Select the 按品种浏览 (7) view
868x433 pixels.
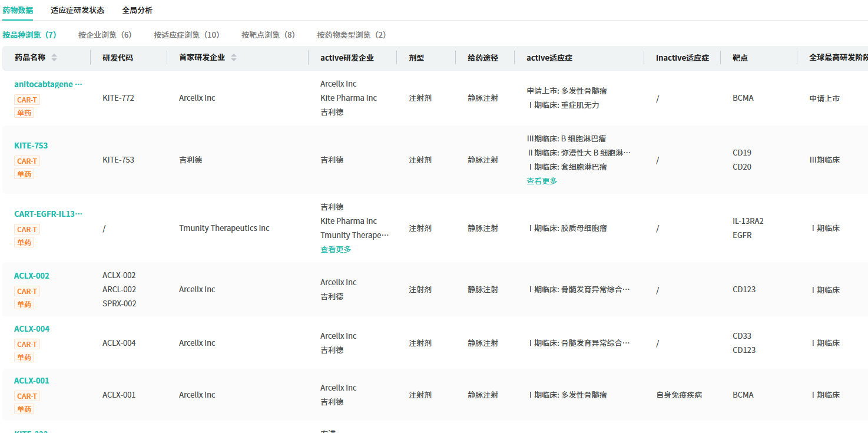(29, 35)
